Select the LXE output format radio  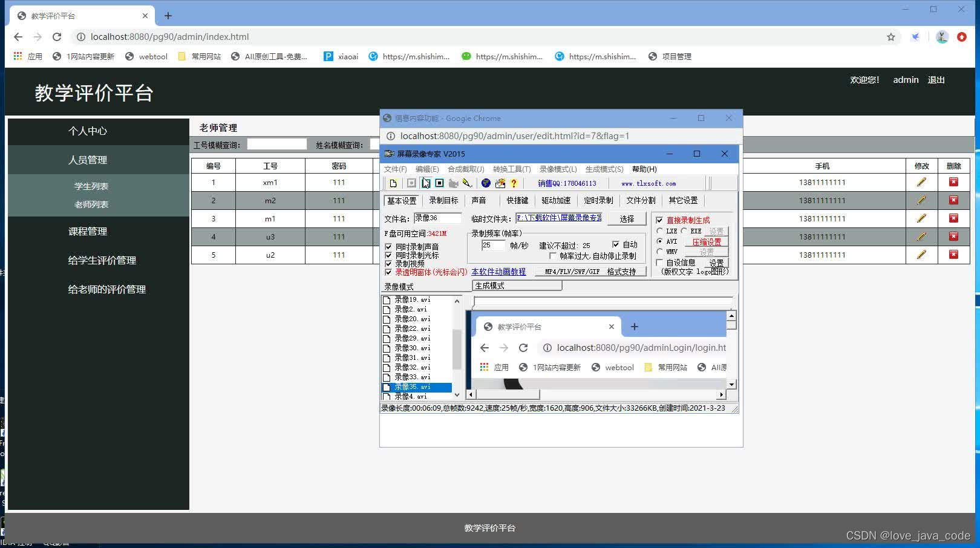pos(659,231)
